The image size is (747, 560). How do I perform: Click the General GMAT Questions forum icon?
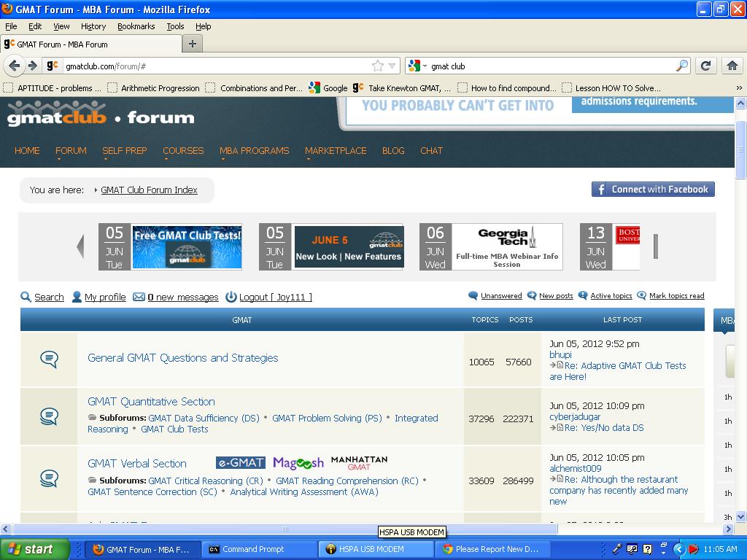pos(49,359)
